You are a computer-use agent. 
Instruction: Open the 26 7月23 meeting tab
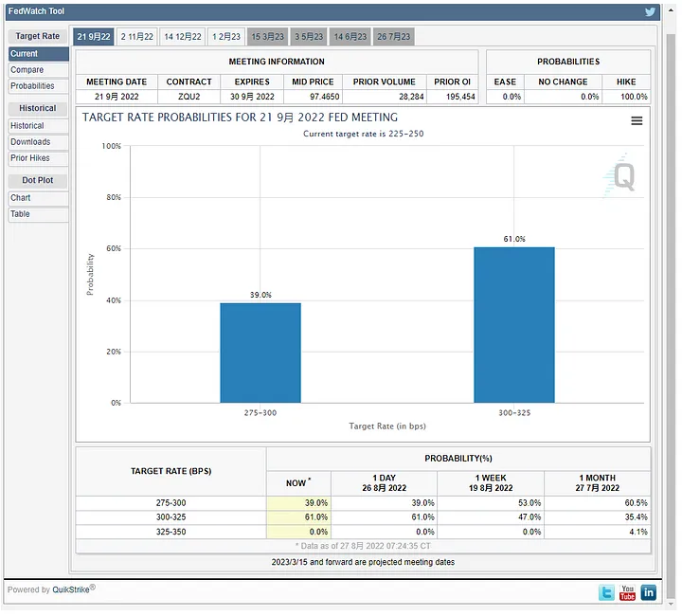pyautogui.click(x=393, y=37)
